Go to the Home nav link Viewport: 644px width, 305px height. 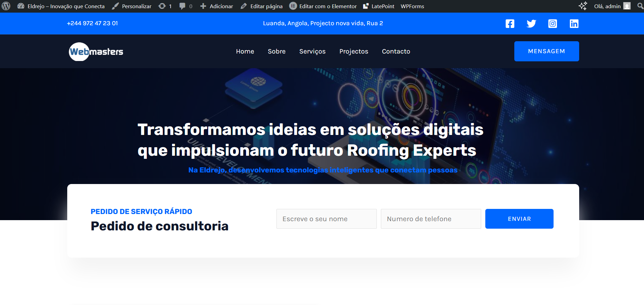click(245, 51)
